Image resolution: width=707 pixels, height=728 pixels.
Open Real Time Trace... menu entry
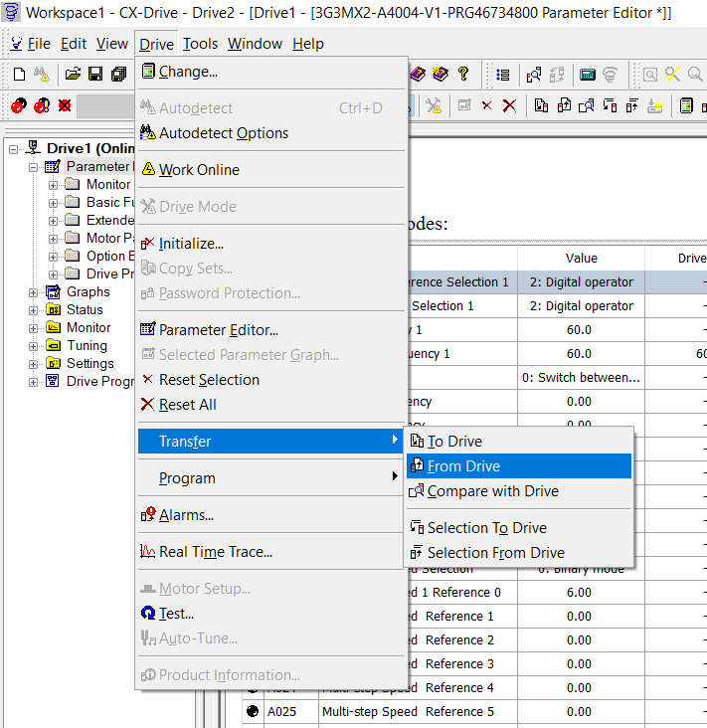pos(271,552)
